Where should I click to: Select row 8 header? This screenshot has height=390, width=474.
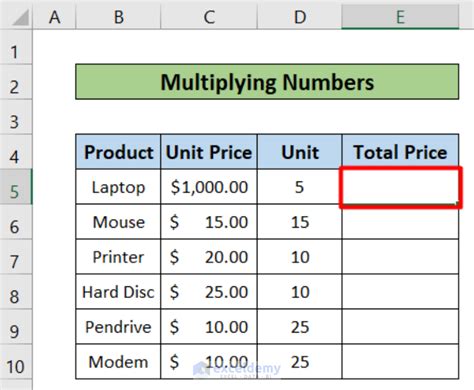pyautogui.click(x=16, y=292)
